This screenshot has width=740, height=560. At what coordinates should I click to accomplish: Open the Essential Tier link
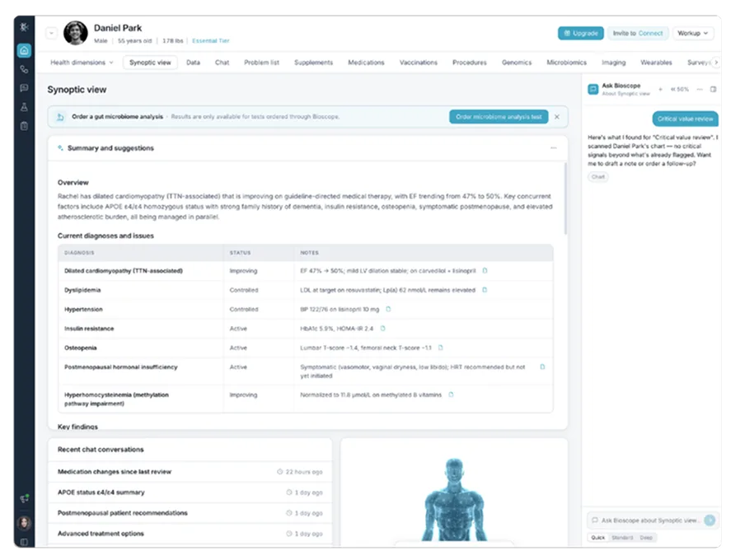[x=210, y=41]
